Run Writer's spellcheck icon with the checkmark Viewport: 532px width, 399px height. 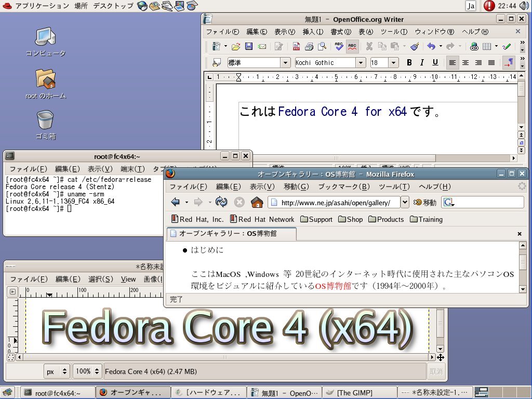click(x=339, y=46)
